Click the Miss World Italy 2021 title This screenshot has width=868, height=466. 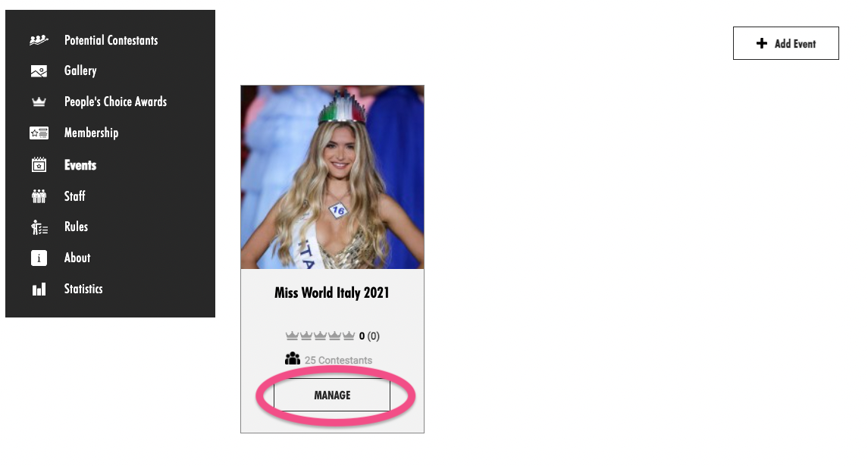point(332,292)
